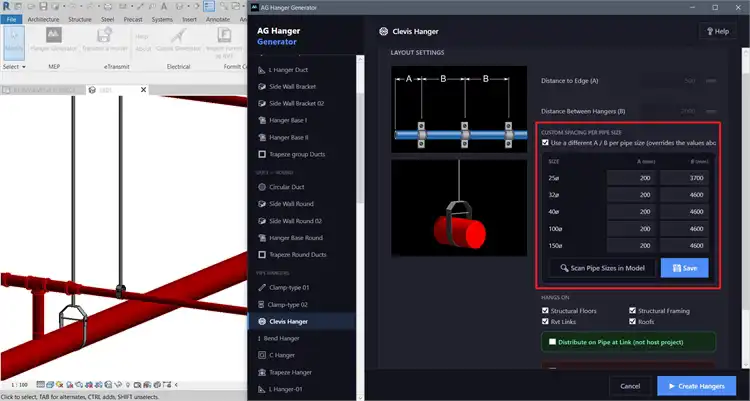The width and height of the screenshot is (750, 401).
Task: Click Distance Between Hangers (B) input field
Action: (x=670, y=111)
